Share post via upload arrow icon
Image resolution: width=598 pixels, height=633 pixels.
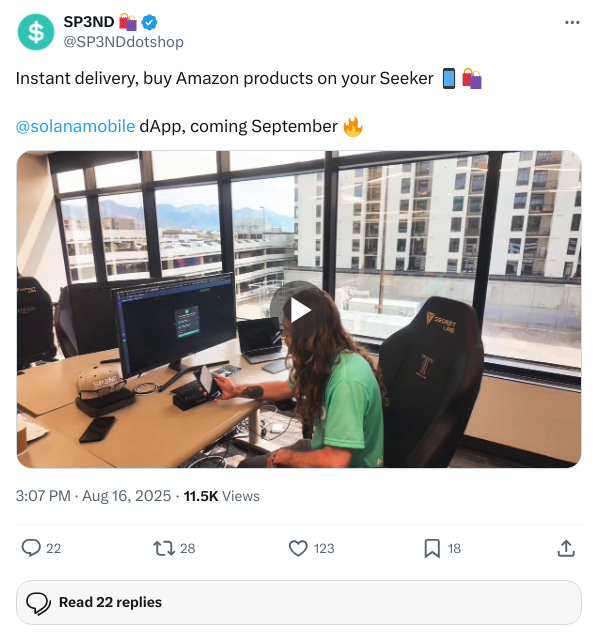tap(566, 548)
